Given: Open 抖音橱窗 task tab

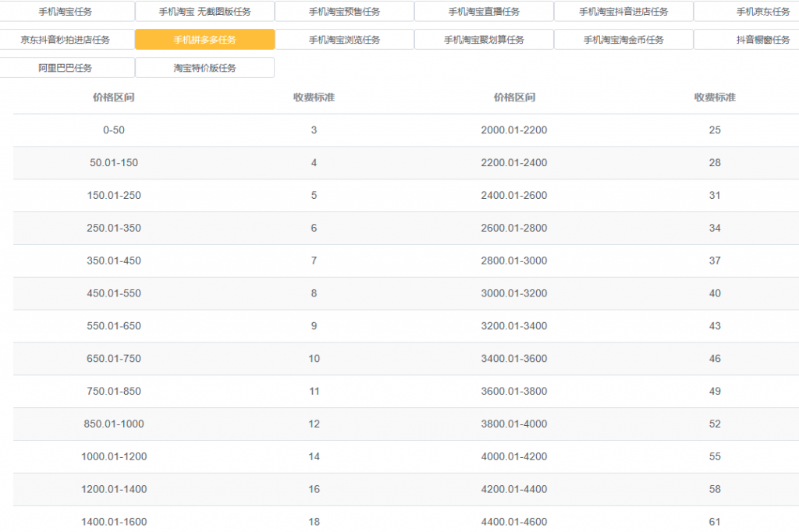Looking at the screenshot, I should [x=747, y=39].
